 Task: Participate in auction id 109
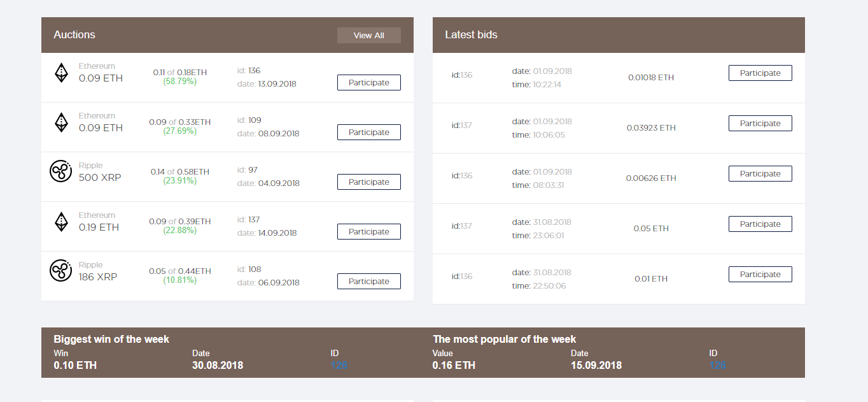pyautogui.click(x=368, y=133)
